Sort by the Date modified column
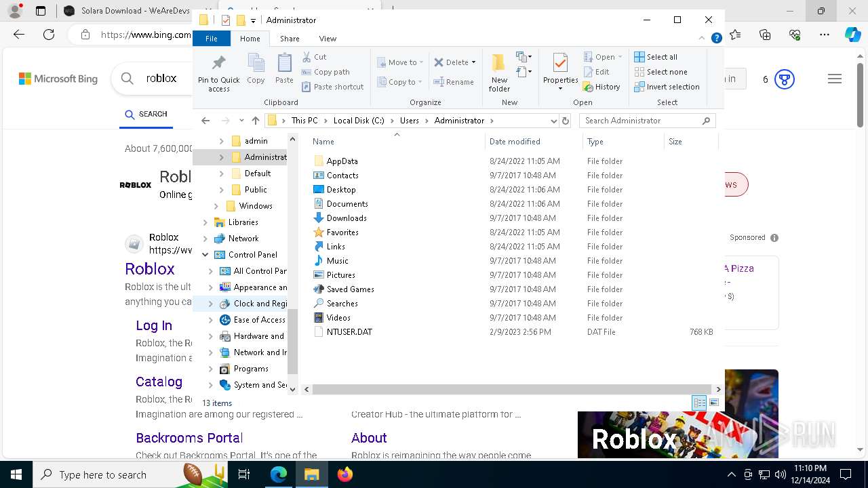Viewport: 868px width, 488px height. (534, 142)
